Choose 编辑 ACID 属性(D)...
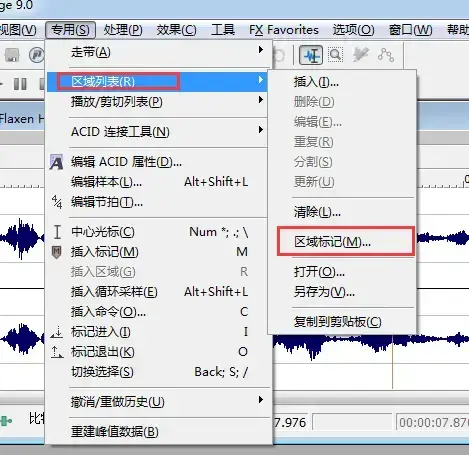This screenshot has width=469, height=455. 157,162
